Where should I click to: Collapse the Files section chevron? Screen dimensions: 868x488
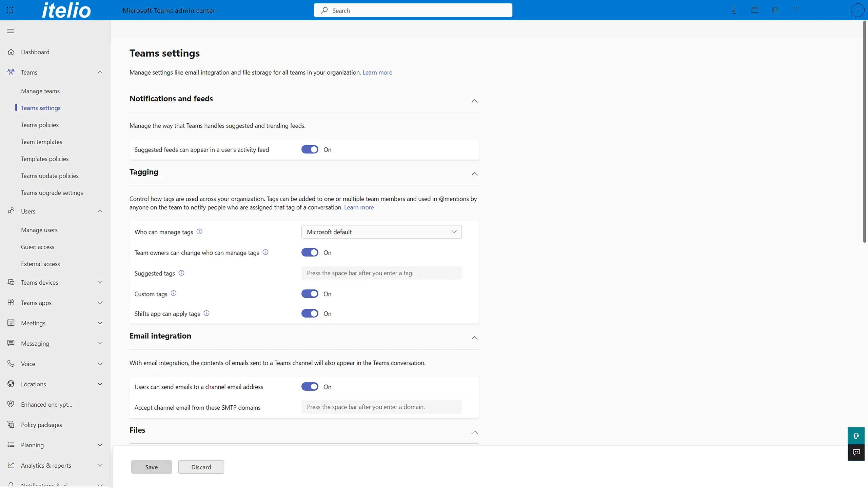pos(474,432)
